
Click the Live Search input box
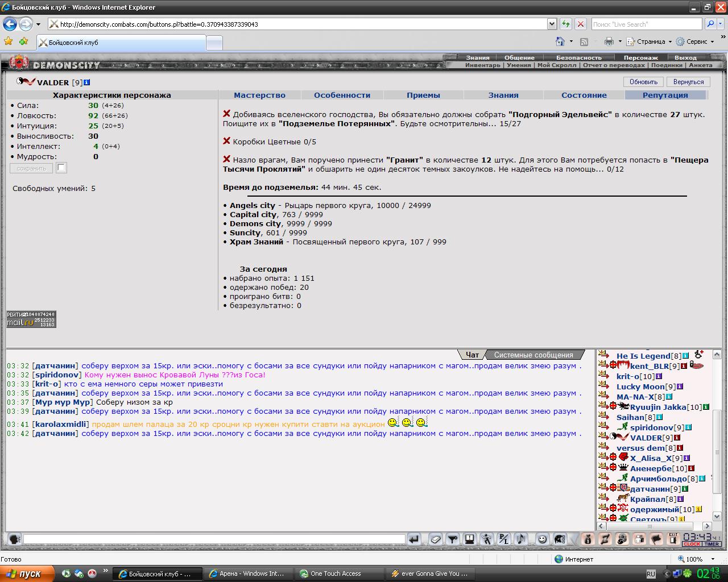pyautogui.click(x=647, y=24)
